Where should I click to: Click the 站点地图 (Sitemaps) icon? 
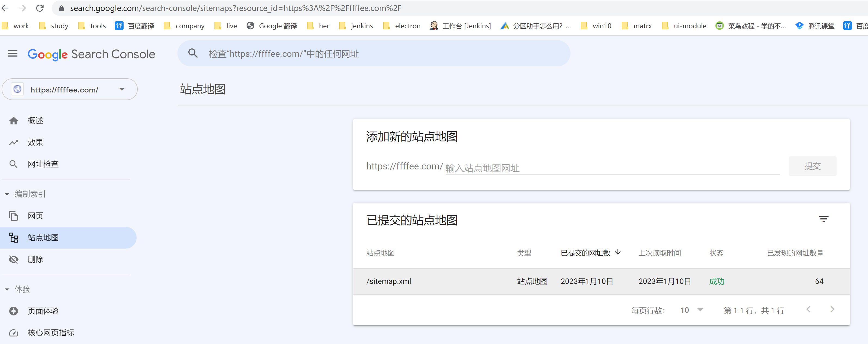click(14, 237)
